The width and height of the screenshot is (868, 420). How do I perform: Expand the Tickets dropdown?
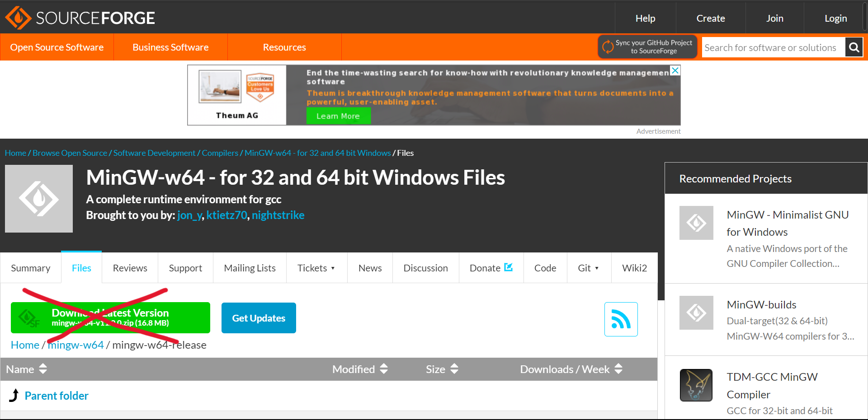tap(316, 268)
